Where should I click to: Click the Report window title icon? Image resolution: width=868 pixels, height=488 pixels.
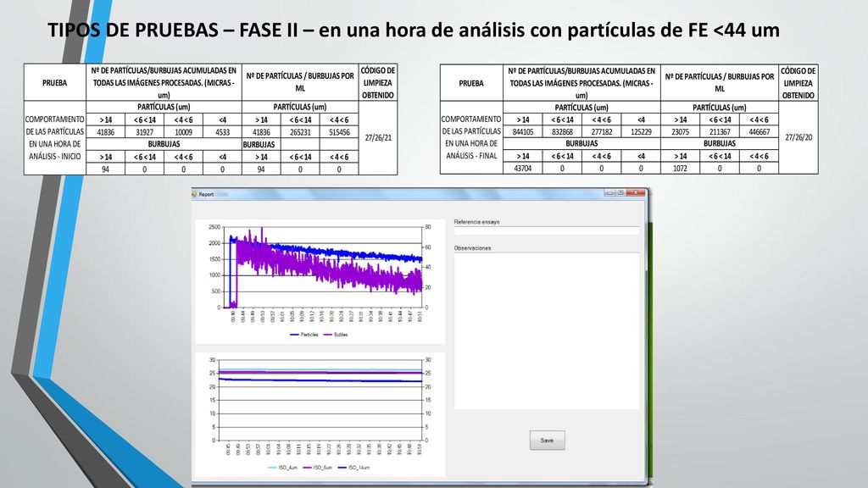(x=194, y=194)
